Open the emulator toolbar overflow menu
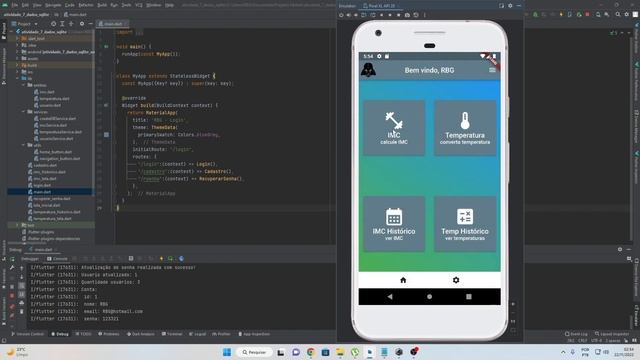Screen dimensions: 640x360 tap(424, 15)
